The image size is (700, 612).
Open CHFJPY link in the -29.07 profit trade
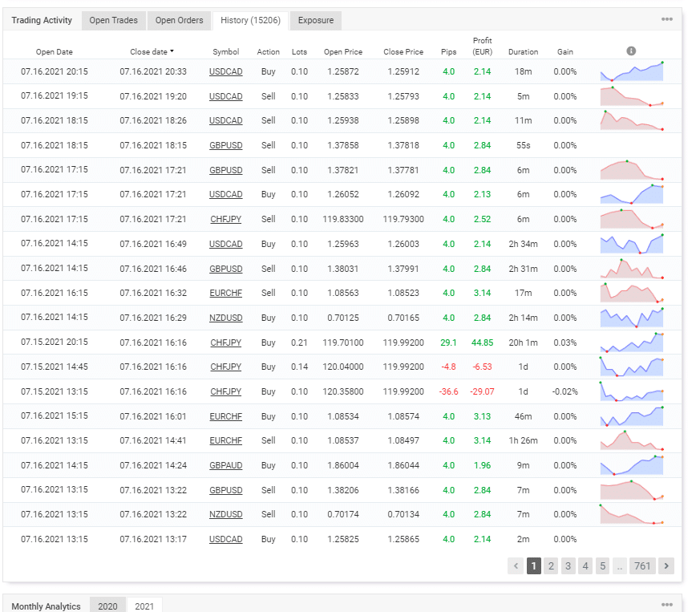[226, 391]
